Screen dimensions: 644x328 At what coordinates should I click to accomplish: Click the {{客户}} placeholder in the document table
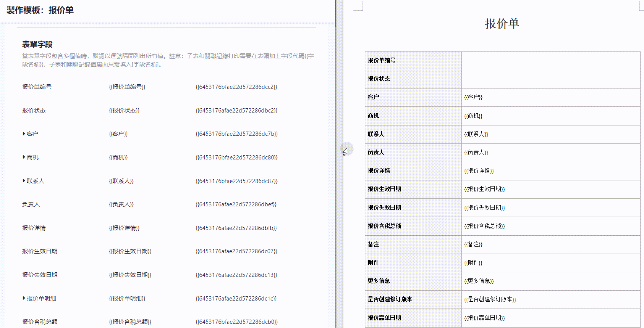(x=473, y=97)
